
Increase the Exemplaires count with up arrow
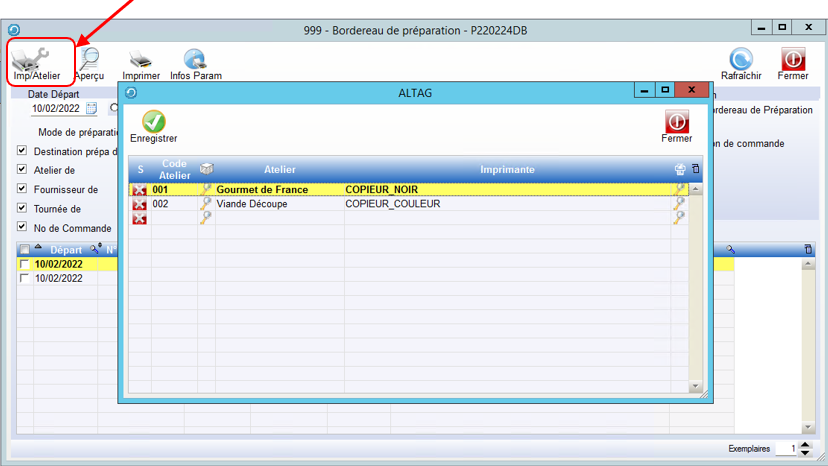pyautogui.click(x=807, y=445)
